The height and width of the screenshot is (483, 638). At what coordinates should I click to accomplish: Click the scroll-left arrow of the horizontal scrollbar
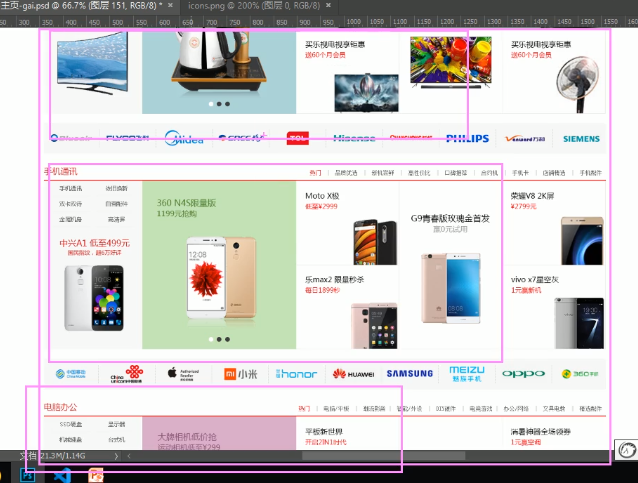point(129,456)
